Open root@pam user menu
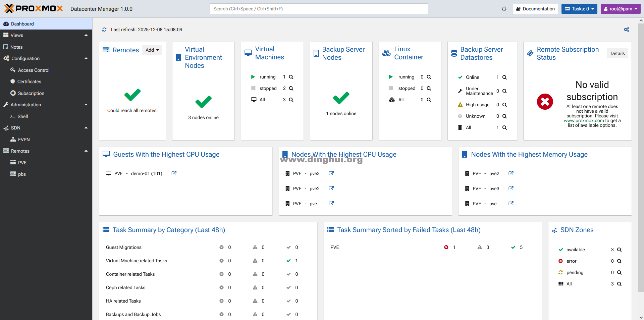The image size is (644, 320). tap(620, 9)
